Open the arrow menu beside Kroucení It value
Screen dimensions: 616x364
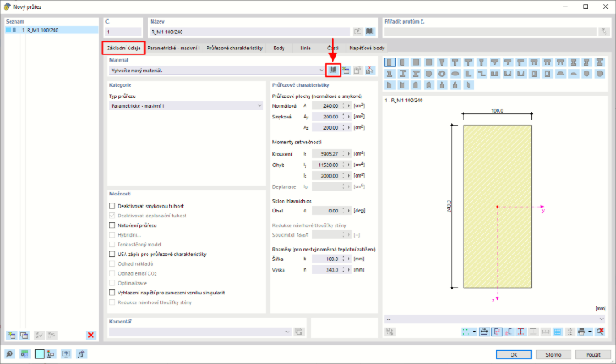tap(349, 154)
